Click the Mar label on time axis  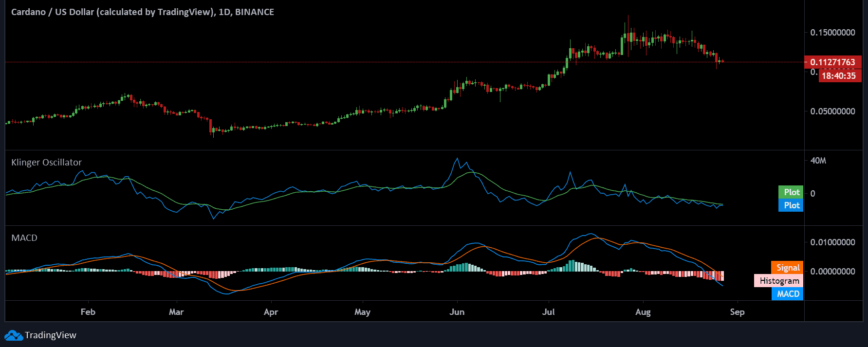pos(176,312)
